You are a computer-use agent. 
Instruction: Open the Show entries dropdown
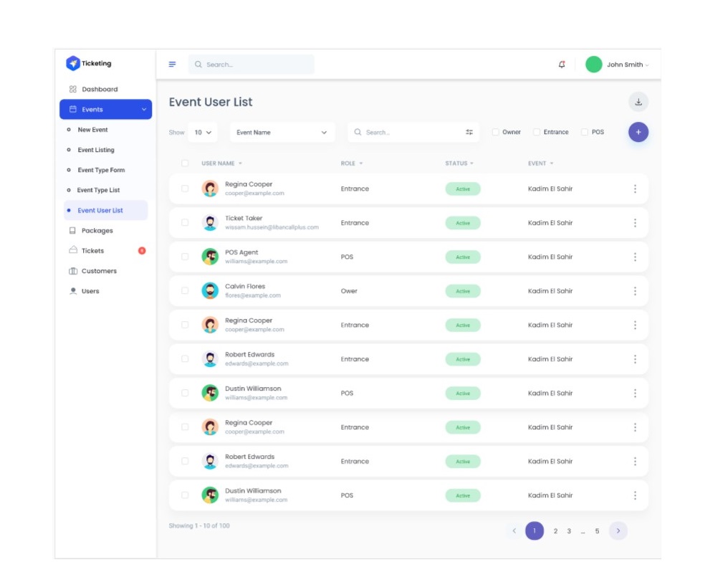[201, 132]
